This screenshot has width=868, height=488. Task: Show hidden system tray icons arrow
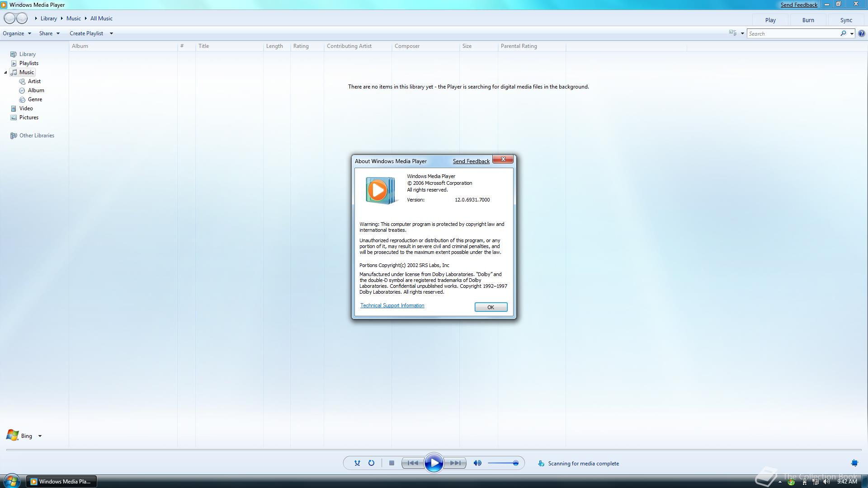coord(780,482)
